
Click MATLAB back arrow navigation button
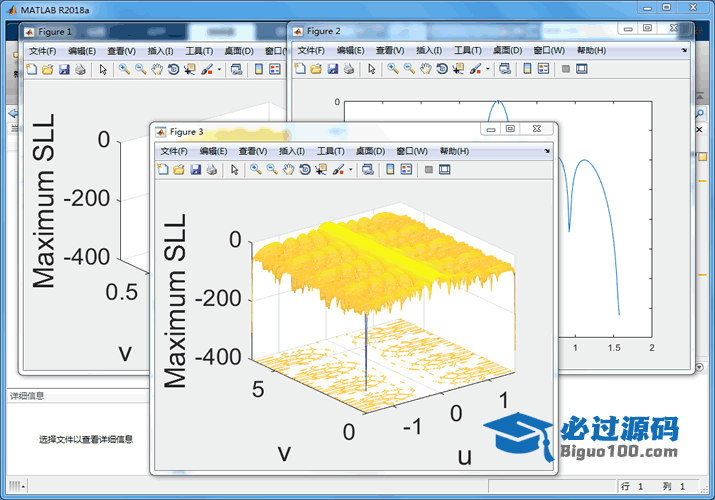13,113
